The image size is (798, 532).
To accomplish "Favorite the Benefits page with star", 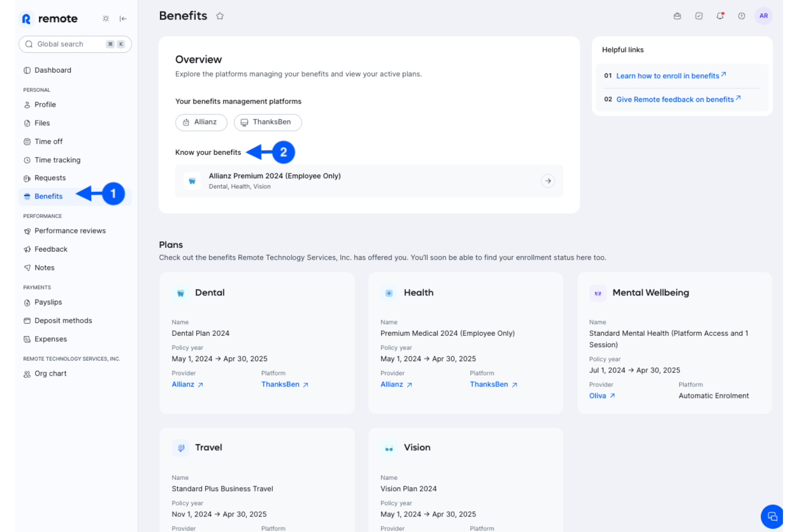I will 220,16.
